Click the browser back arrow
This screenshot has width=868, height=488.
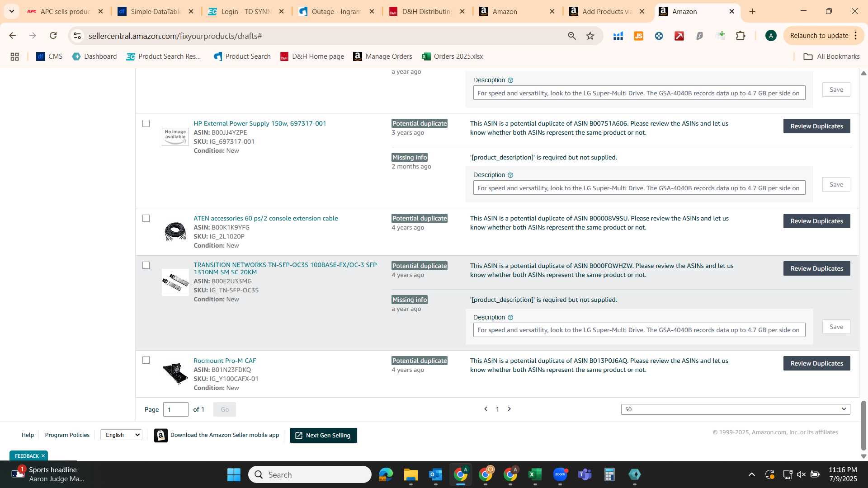pos(12,36)
